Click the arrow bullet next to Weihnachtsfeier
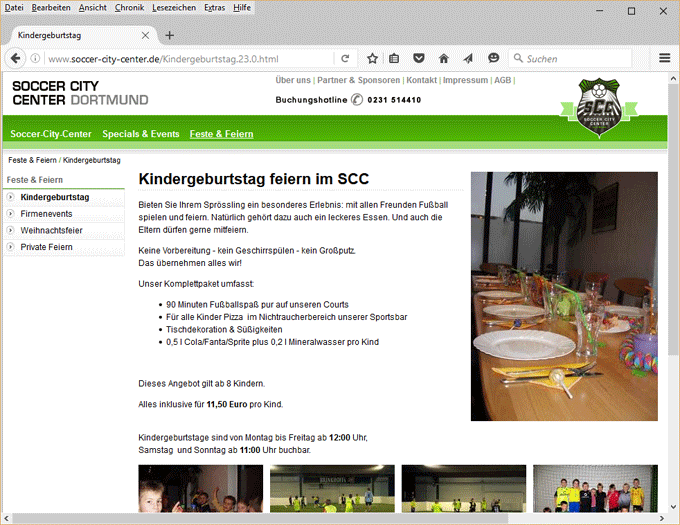Image resolution: width=680 pixels, height=525 pixels. pos(10,230)
